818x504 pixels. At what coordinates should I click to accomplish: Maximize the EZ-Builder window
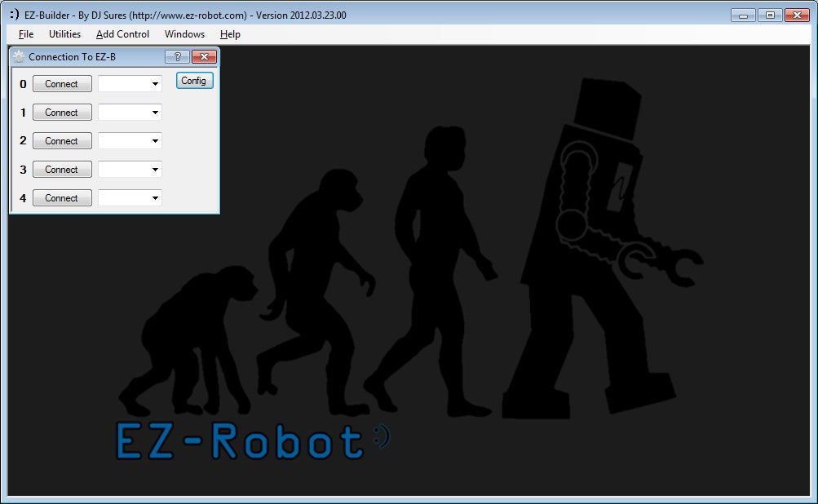768,15
